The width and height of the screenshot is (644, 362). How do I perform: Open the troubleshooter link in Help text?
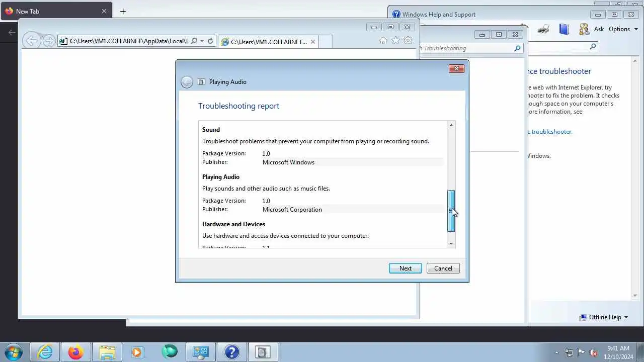coord(550,132)
